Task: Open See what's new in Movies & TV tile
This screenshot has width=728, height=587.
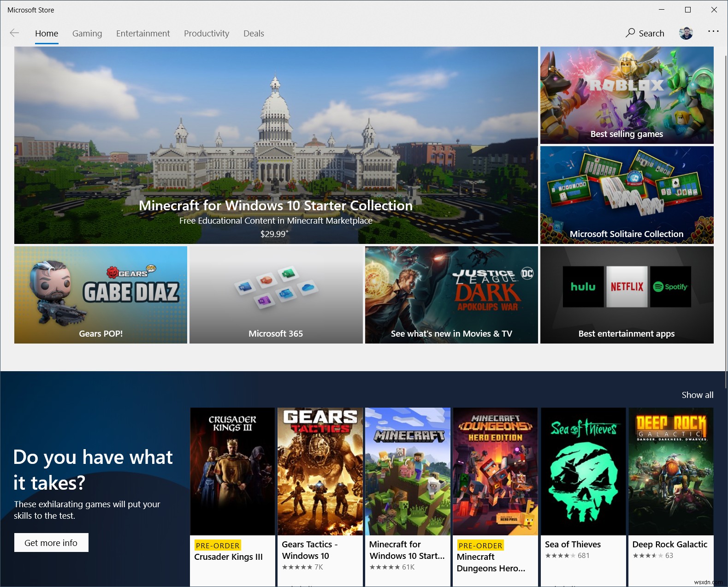Action: [x=451, y=295]
